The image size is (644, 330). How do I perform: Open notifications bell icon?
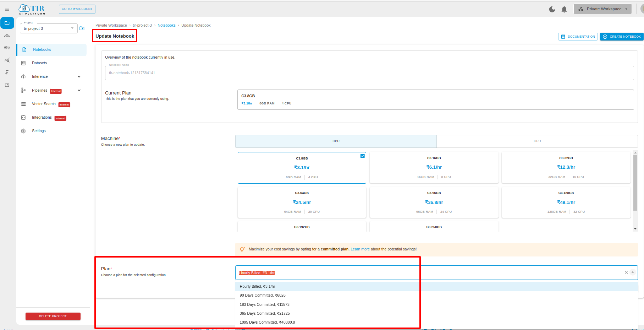point(564,9)
